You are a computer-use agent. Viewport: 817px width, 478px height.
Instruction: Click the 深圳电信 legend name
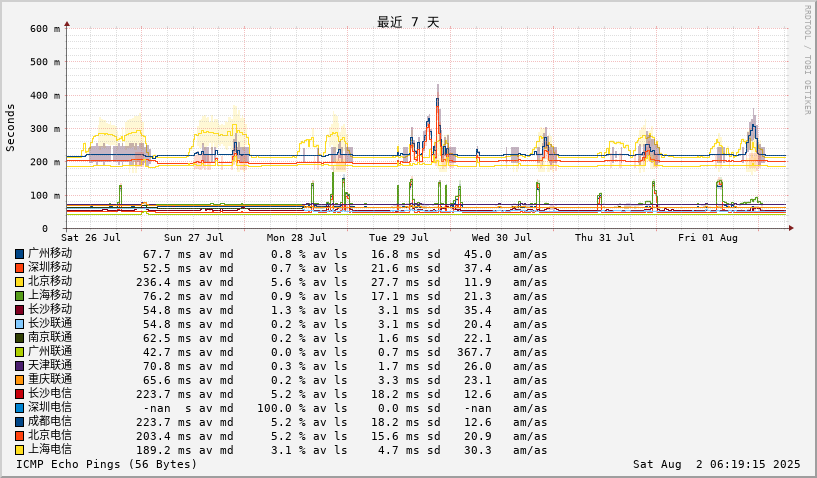[x=50, y=408]
